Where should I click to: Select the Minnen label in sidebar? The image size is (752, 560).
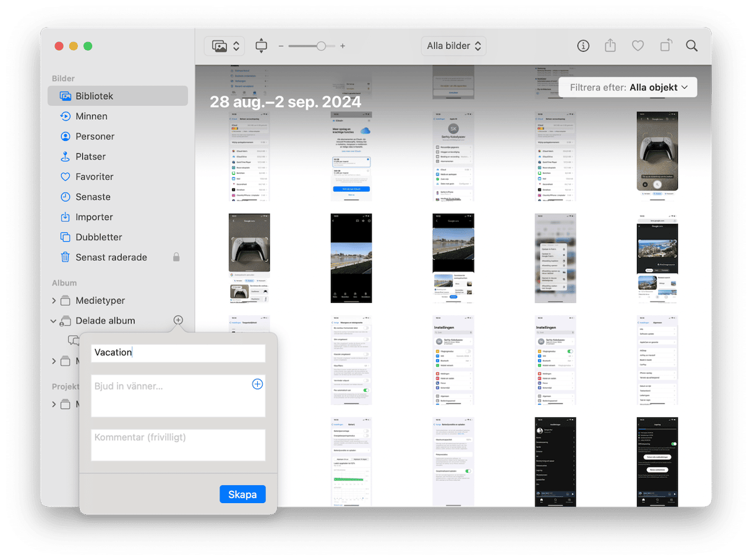click(92, 116)
